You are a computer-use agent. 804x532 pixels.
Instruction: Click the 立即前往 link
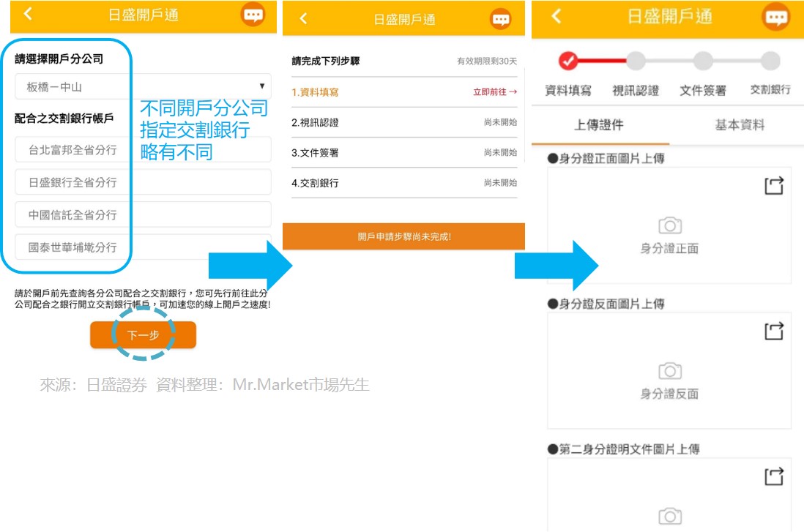tap(495, 91)
